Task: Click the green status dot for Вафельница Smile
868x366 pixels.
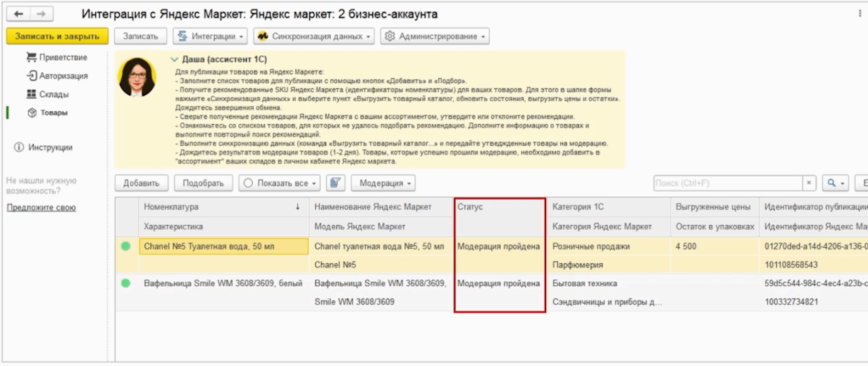Action: click(126, 283)
